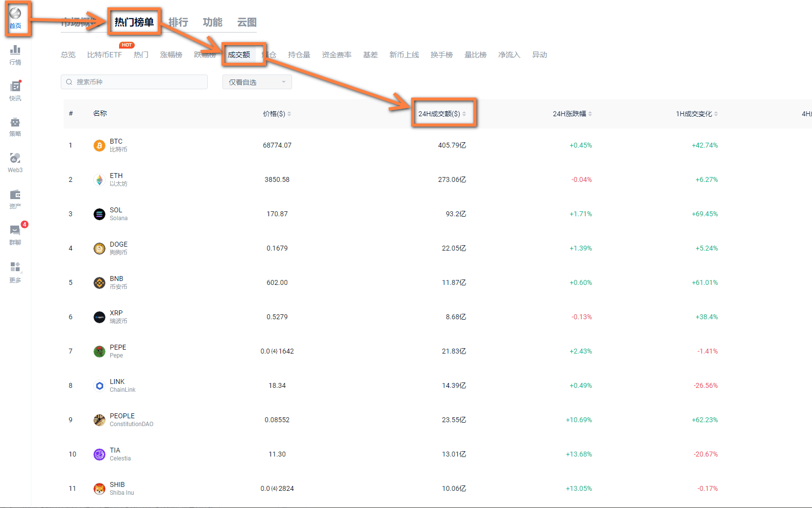Switch to the 热门榜单 tab
Screen dimensions: 812x508
pos(134,22)
